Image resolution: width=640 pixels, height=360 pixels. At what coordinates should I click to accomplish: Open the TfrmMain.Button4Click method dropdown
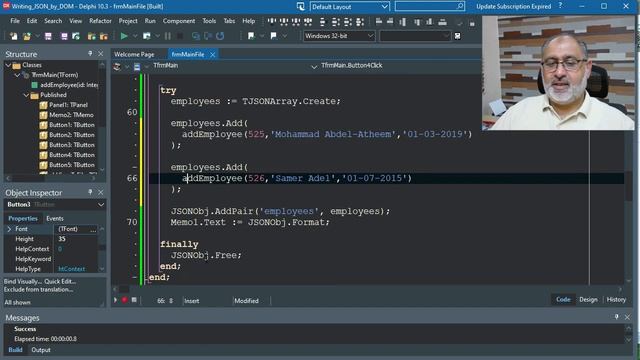click(x=314, y=67)
